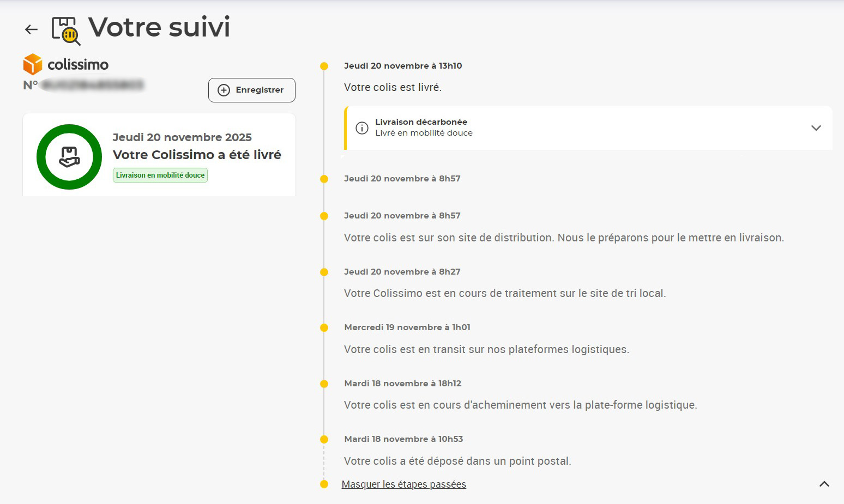Click the yellow dot beside Masquer link
The height and width of the screenshot is (504, 844).
324,484
